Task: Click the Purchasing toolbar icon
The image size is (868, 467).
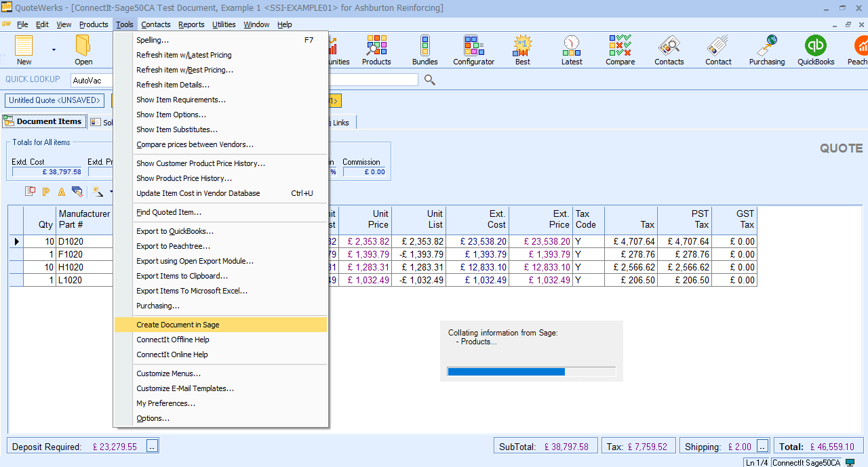Action: pos(766,50)
